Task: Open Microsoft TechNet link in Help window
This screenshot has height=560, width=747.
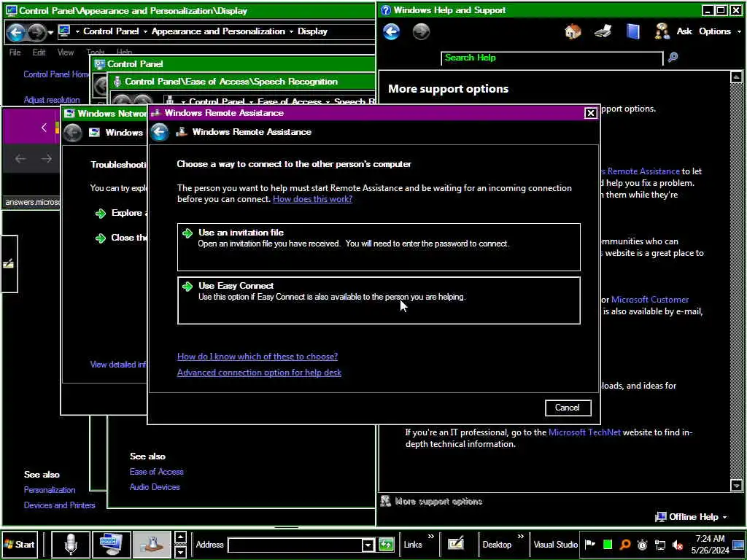Action: pos(584,432)
